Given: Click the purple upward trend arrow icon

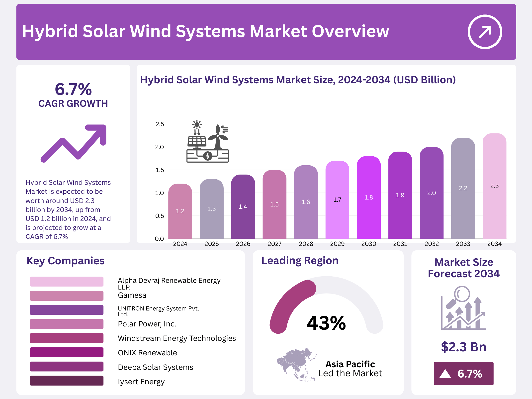Looking at the screenshot, I should pos(74,143).
